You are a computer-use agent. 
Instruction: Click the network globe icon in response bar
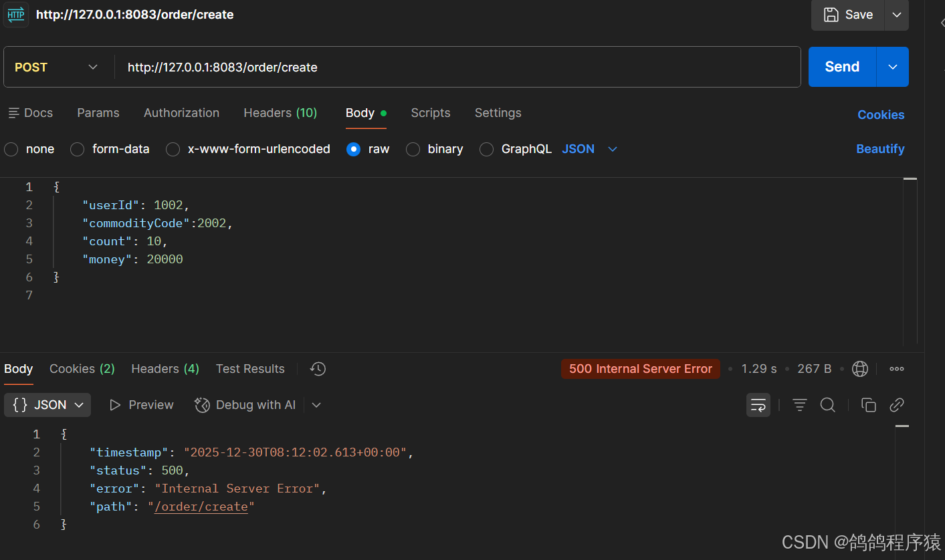[860, 369]
